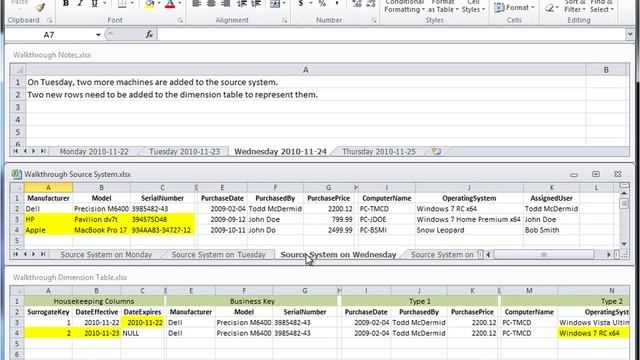Select row 3 header in Source System
Viewport: 640px width, 360px height.
click(17, 219)
